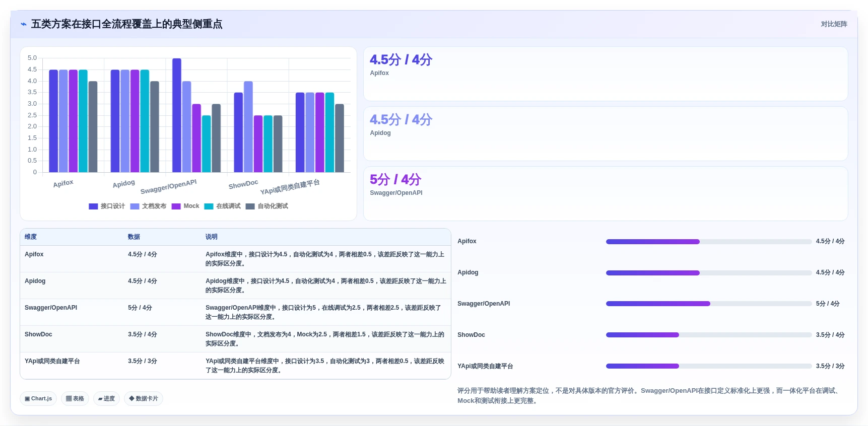The height and width of the screenshot is (426, 868).
Task: Toggle the 文档发布 legend swatch
Action: click(135, 206)
